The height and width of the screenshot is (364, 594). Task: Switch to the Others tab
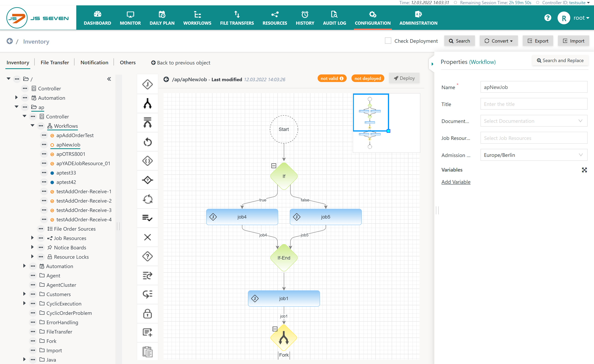(x=127, y=62)
